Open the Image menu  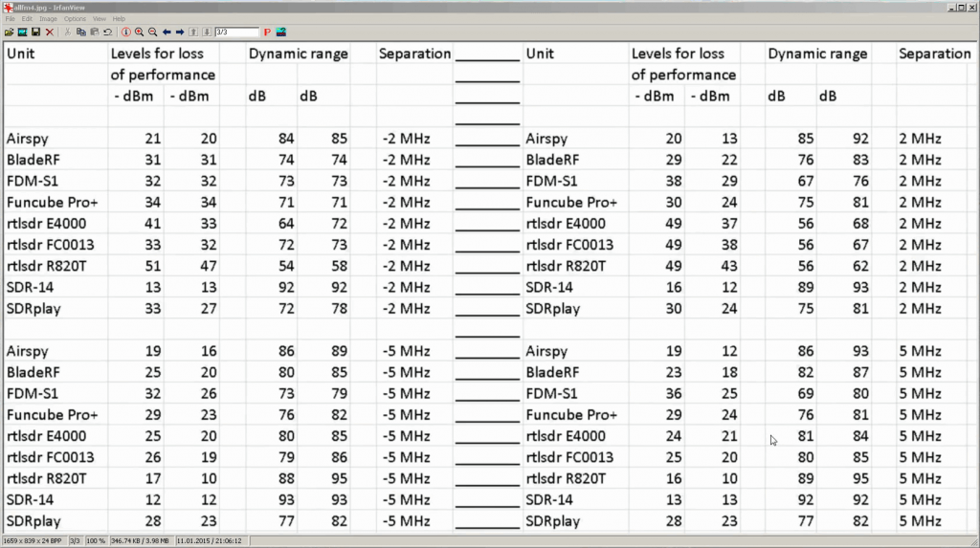tap(48, 19)
